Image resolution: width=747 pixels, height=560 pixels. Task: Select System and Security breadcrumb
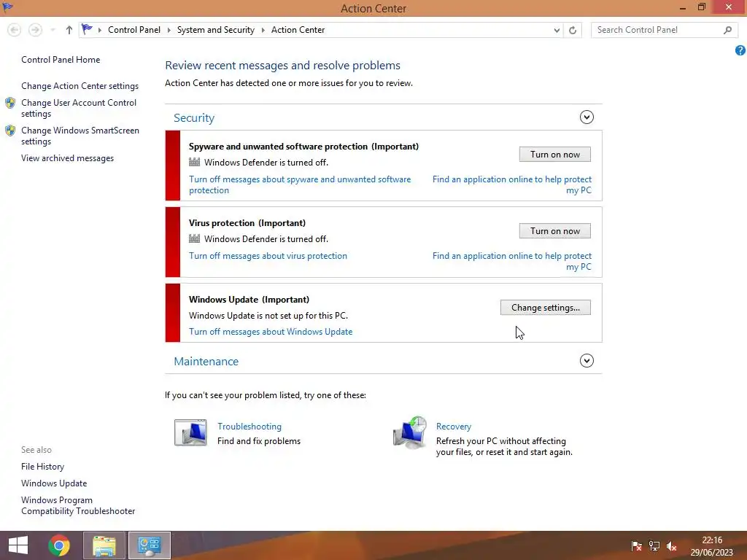coord(215,29)
